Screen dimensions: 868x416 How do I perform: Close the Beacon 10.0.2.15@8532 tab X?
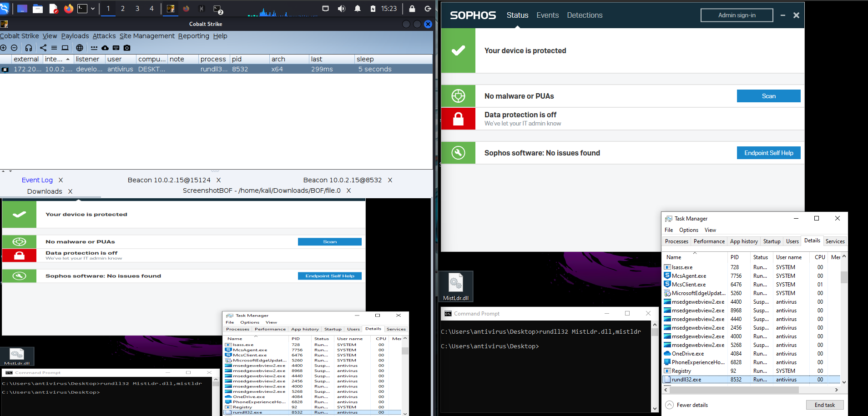click(x=390, y=180)
